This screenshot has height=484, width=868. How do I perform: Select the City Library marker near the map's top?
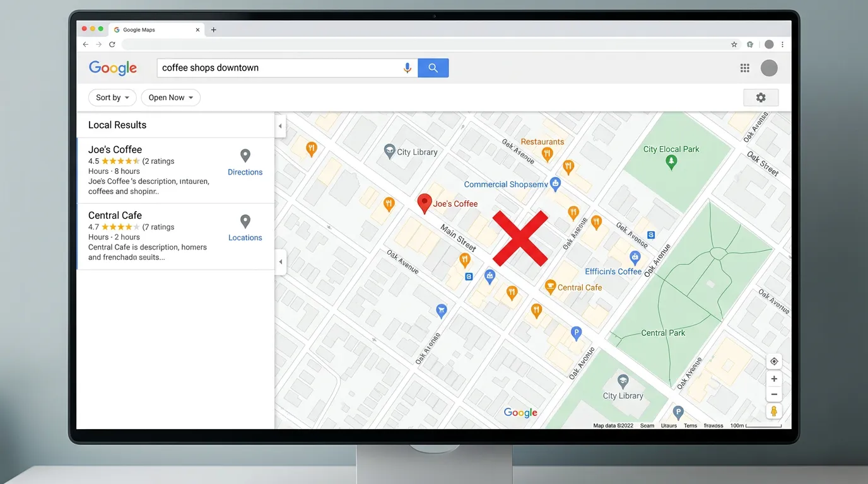tap(389, 150)
